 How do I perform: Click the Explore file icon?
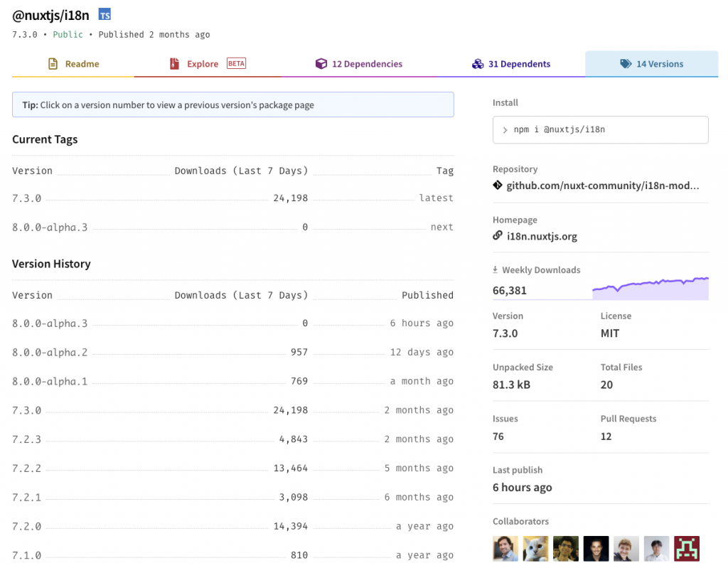coord(175,64)
